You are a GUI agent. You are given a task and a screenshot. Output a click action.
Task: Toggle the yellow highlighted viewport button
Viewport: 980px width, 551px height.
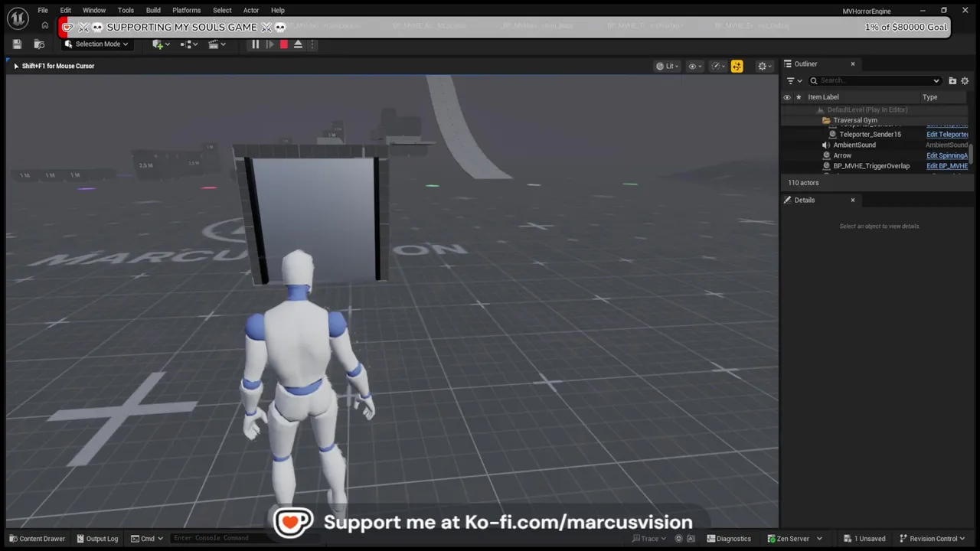[737, 67]
